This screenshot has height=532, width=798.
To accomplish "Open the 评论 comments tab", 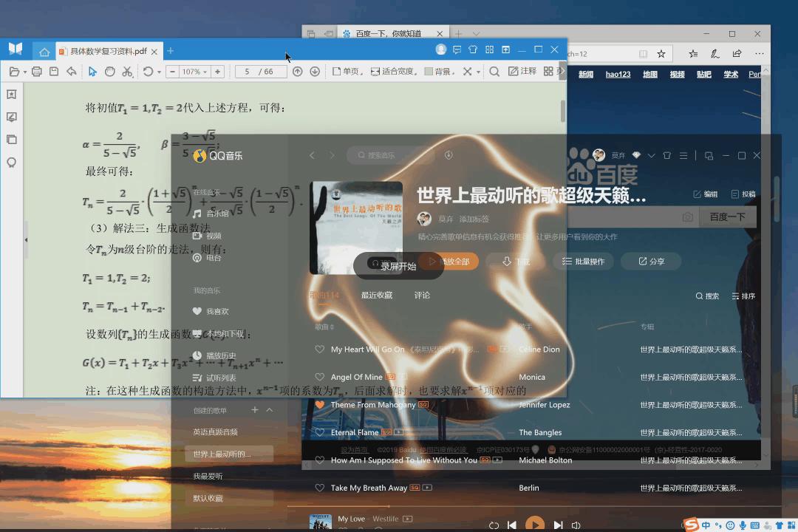I will pos(422,294).
